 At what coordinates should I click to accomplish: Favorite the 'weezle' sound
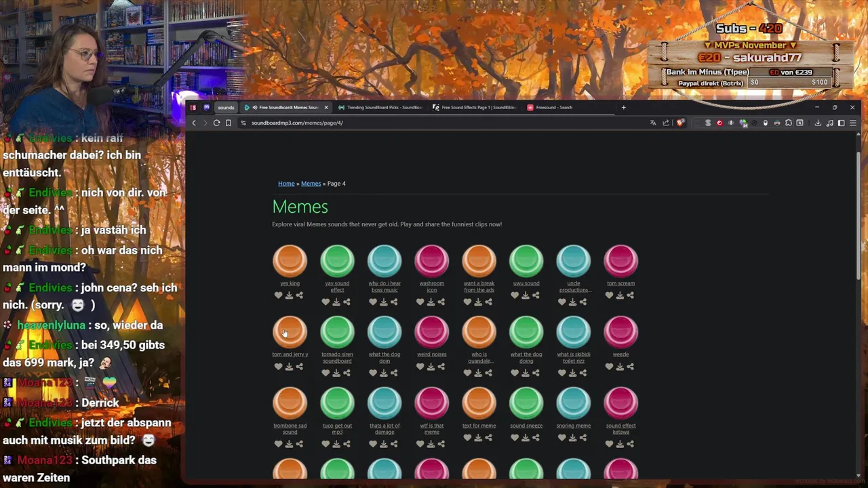coord(609,367)
